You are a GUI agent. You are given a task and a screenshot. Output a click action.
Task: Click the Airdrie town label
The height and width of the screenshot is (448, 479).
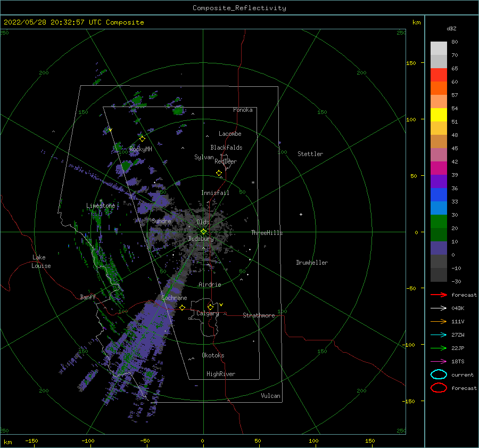point(210,284)
